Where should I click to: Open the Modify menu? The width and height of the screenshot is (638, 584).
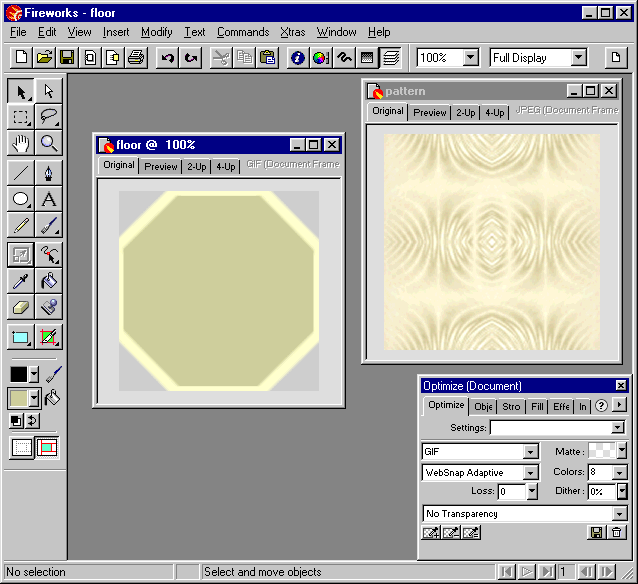[156, 32]
